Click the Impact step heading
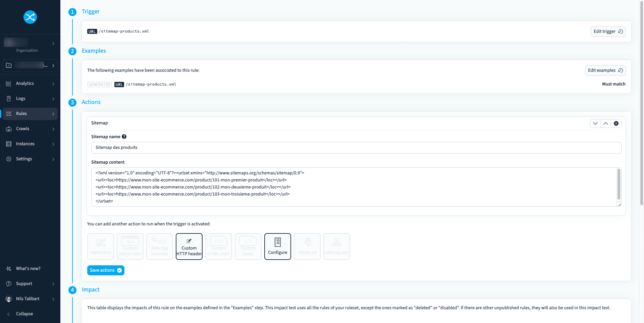The height and width of the screenshot is (323, 644). (91, 290)
